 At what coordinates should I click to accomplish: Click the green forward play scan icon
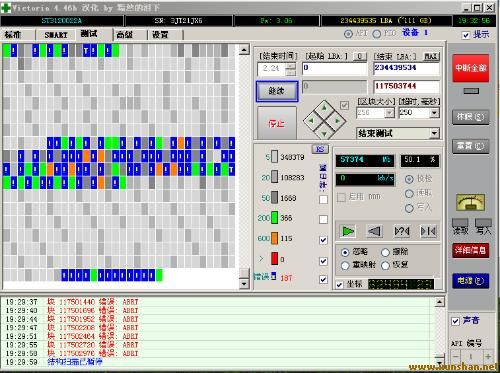348,231
